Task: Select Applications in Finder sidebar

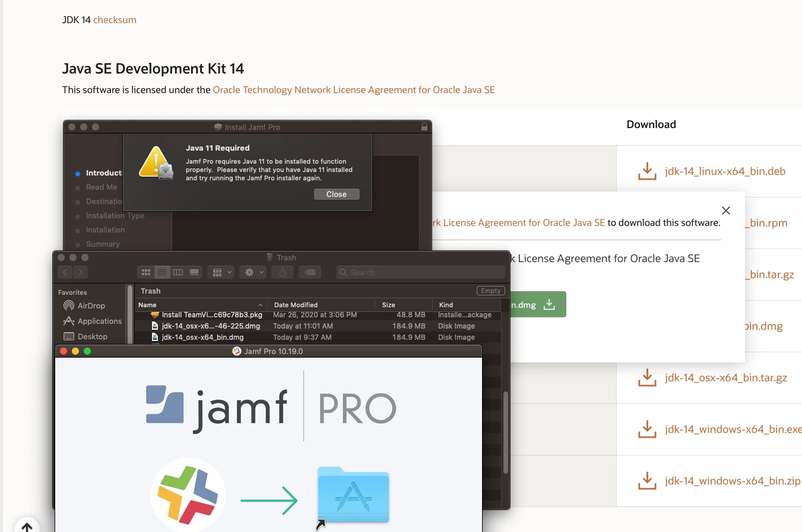Action: pyautogui.click(x=92, y=321)
